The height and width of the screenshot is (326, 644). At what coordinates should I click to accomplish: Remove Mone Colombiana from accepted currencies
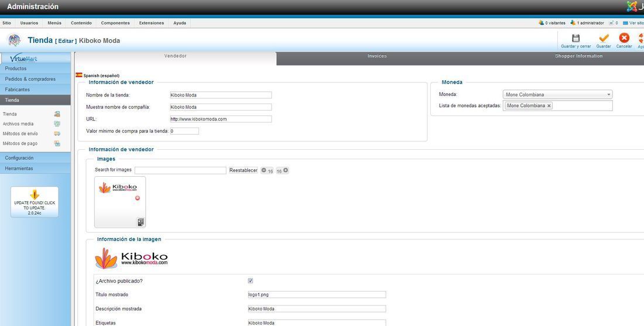pyautogui.click(x=549, y=106)
